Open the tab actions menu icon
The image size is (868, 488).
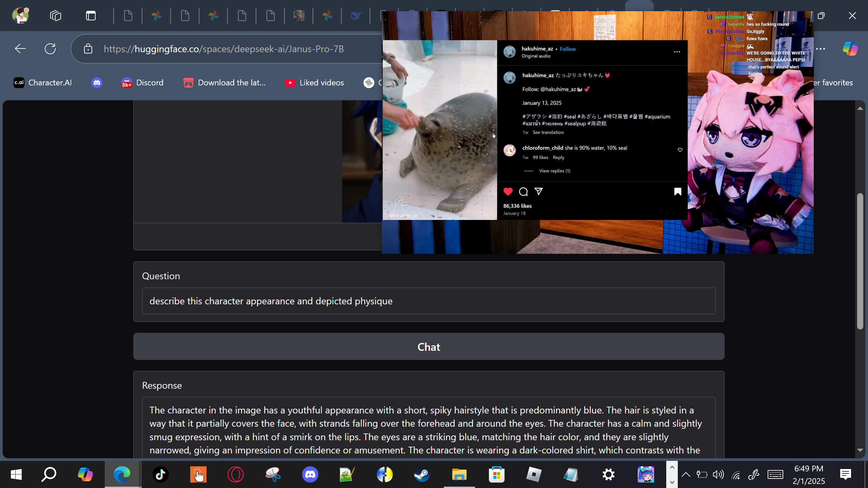pos(91,16)
